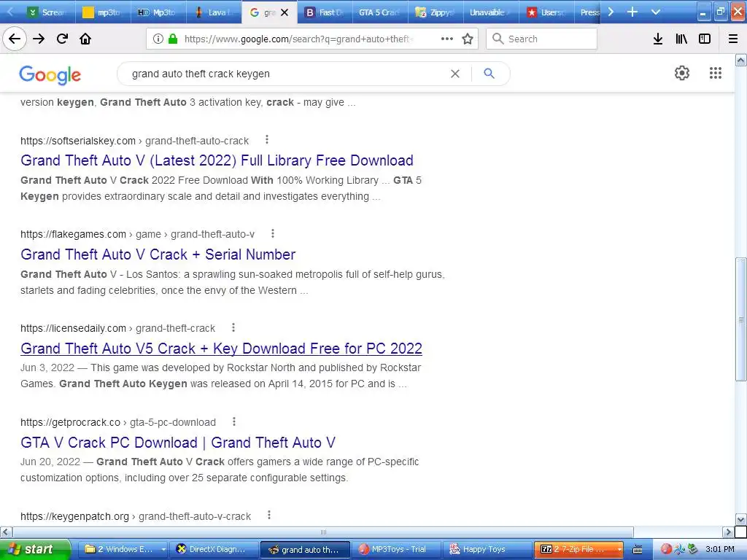Toggle the Firefox sidebar button
Screen dimensions: 747x560
pyautogui.click(x=705, y=39)
